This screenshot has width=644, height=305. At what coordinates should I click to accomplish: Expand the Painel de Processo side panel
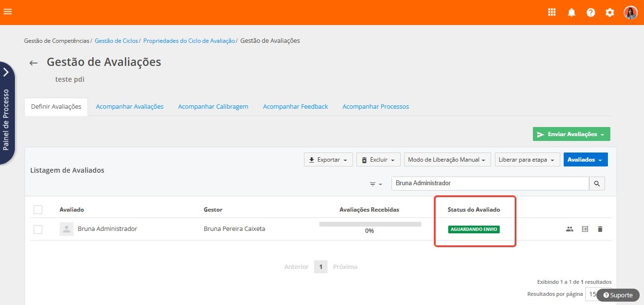pos(6,72)
